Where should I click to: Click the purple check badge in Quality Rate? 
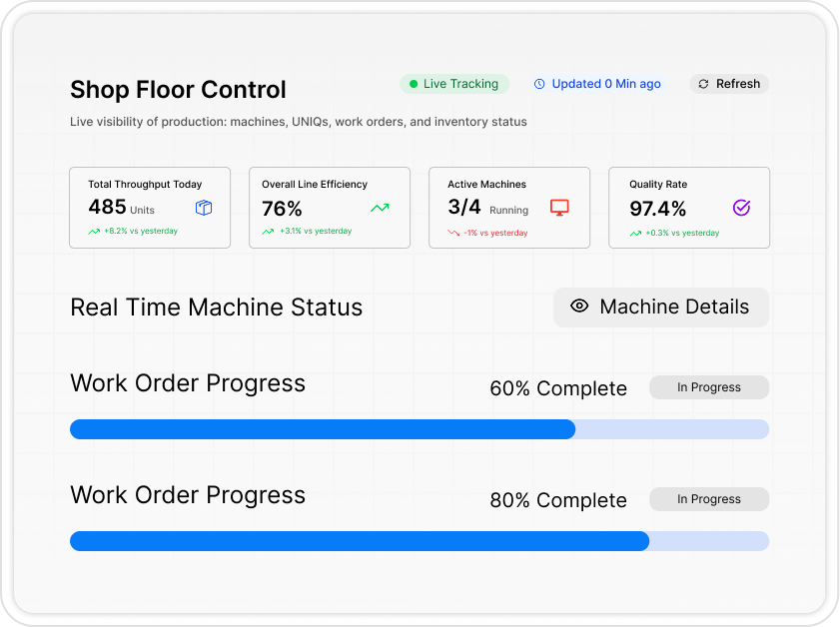[x=741, y=208]
